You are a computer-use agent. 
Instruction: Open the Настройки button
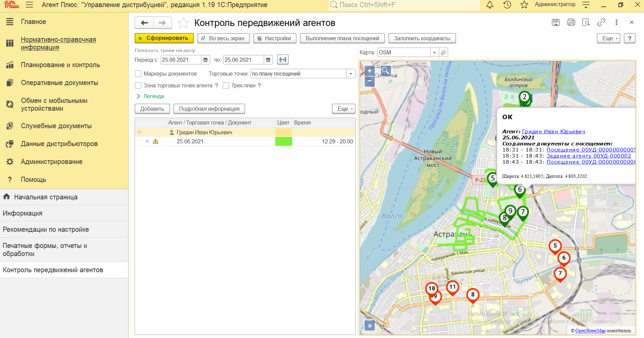tap(275, 38)
